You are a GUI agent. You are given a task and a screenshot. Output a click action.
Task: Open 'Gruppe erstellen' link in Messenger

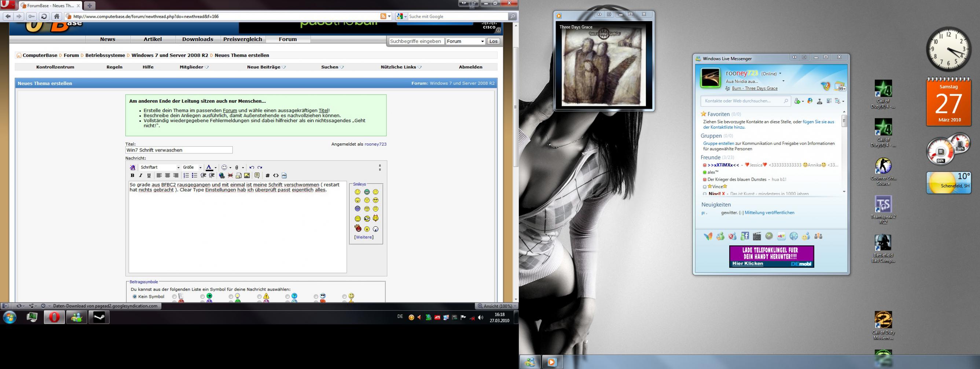[x=719, y=143]
